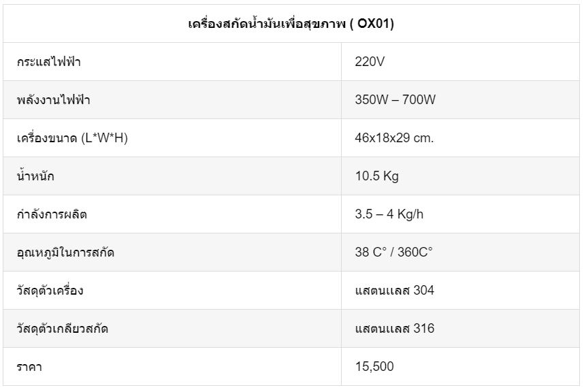Select the เครื่องขนาด (L*W*H) label
Viewport: 584px width, 392px height.
73,138
